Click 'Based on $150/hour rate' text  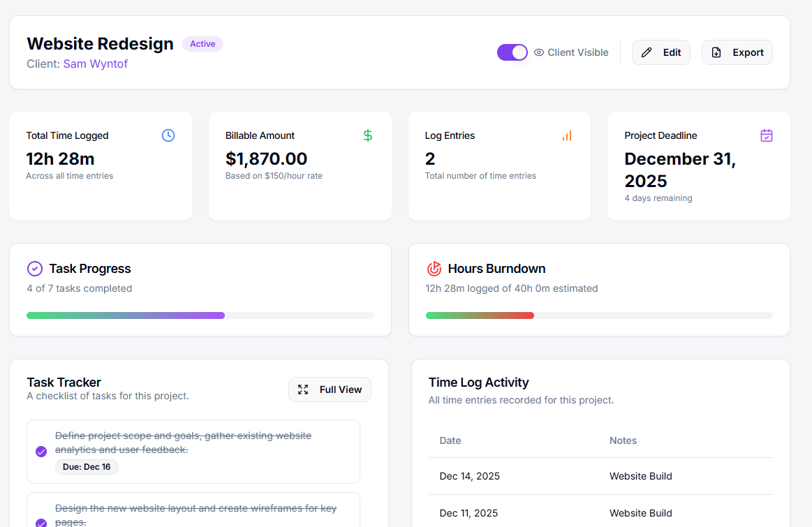click(274, 175)
